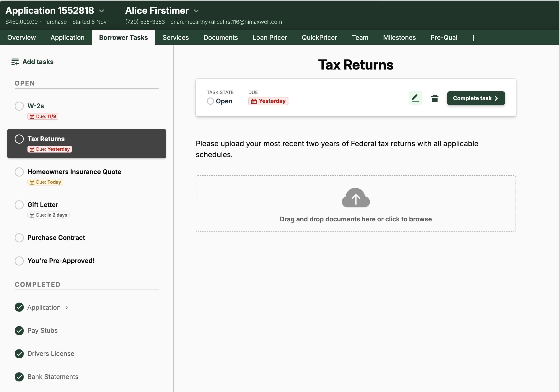
Task: Click the drag and drop upload area text
Action: (355, 219)
